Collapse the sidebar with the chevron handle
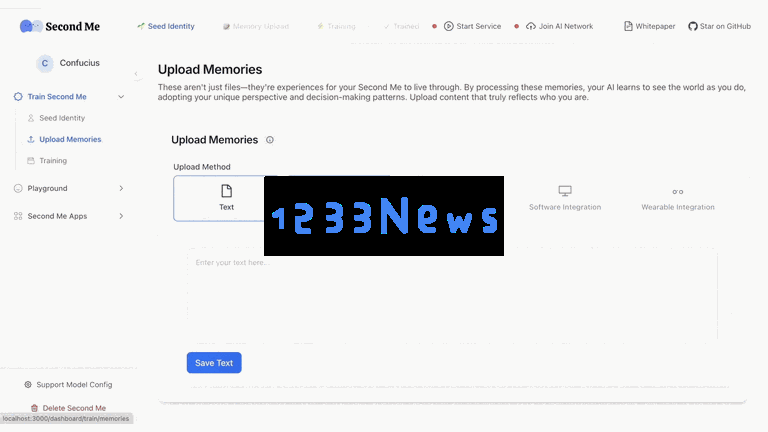 pyautogui.click(x=136, y=74)
